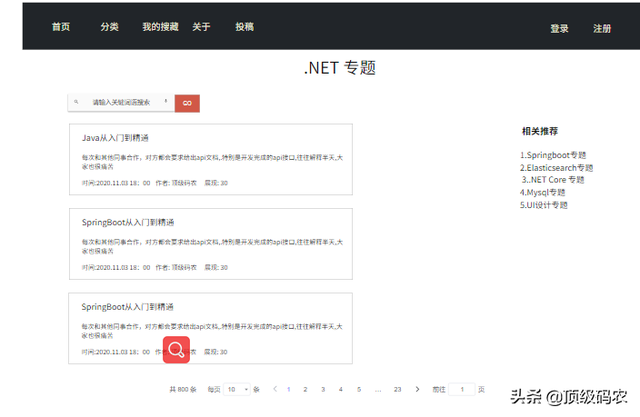Screen dimensions: 640x417
Task: Click the .NET 专题 page heading
Action: pos(340,68)
